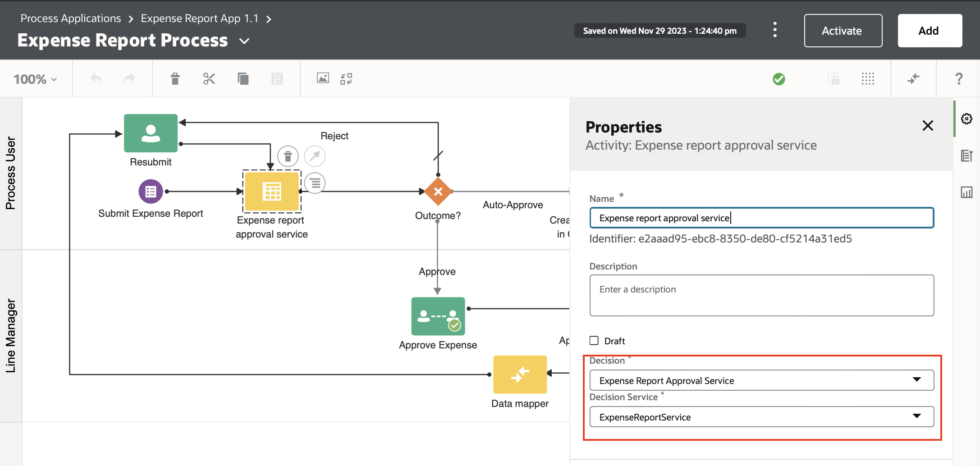
Task: Toggle the grid display icon
Action: tap(868, 79)
